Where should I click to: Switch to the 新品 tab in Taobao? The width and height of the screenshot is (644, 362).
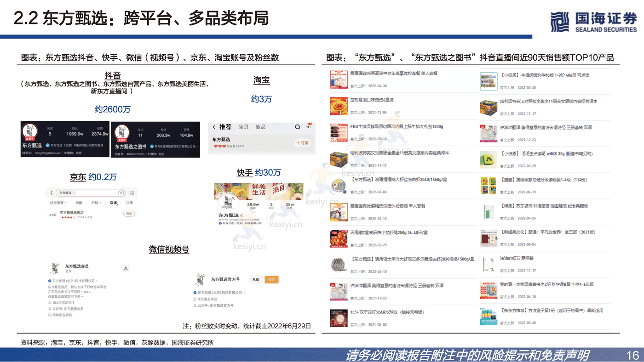(260, 127)
